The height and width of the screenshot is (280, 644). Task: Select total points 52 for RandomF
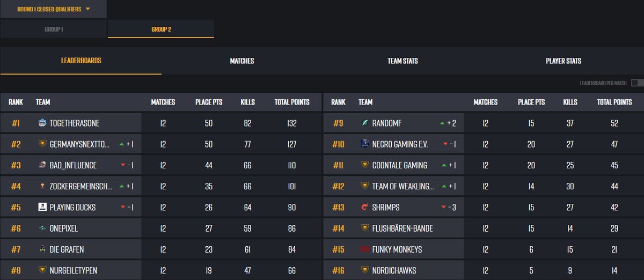point(614,123)
